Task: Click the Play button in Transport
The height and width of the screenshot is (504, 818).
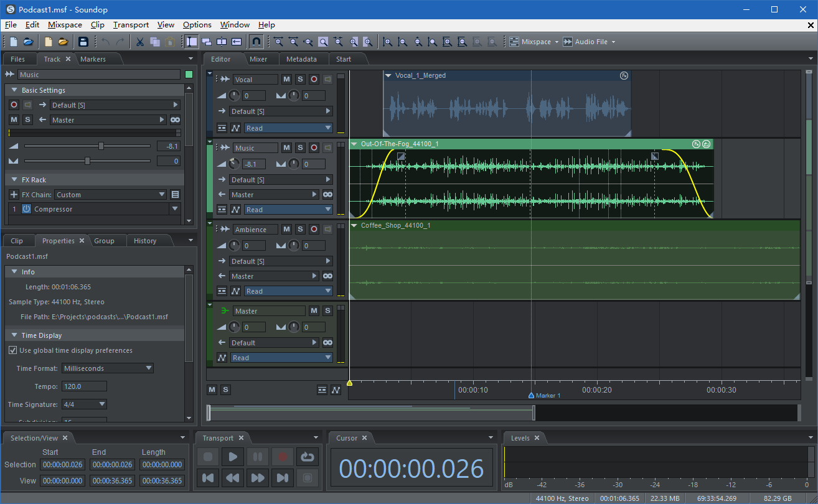Action: [x=232, y=457]
